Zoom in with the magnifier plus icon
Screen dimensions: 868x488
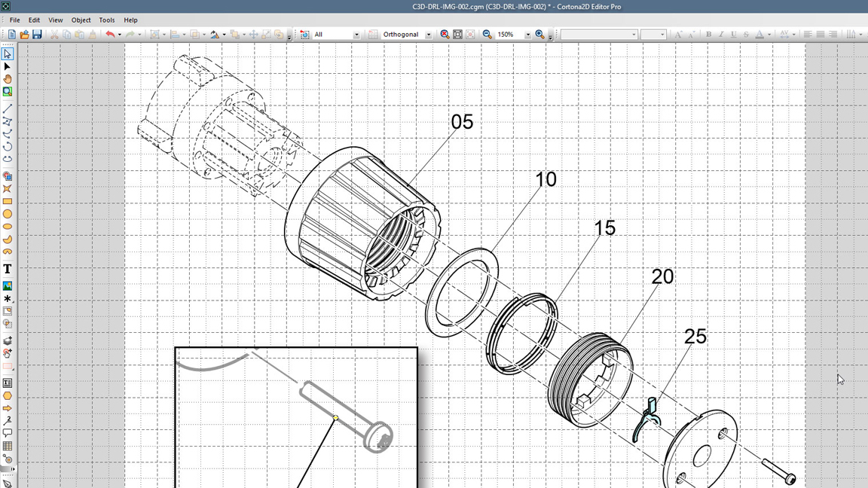539,35
